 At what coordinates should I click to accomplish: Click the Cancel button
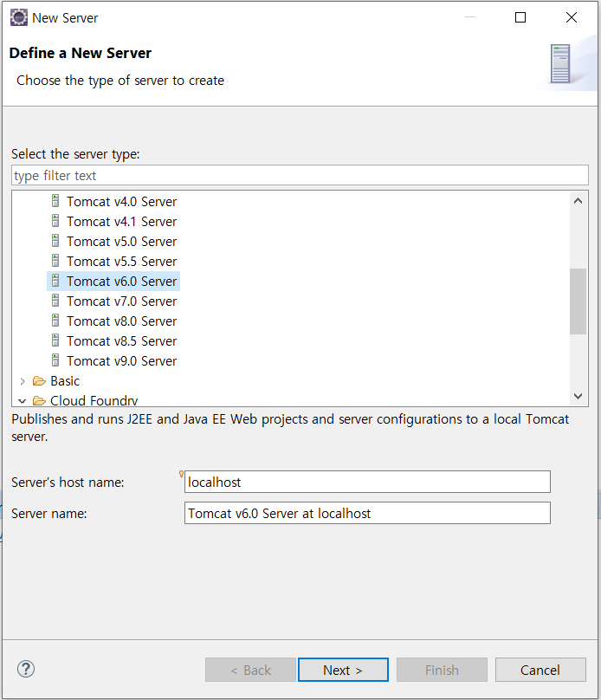(540, 670)
